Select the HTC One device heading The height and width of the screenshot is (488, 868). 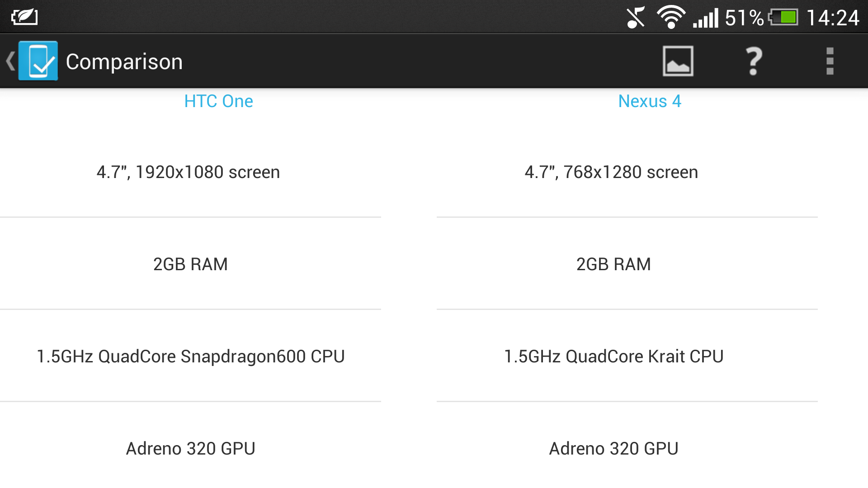click(218, 101)
